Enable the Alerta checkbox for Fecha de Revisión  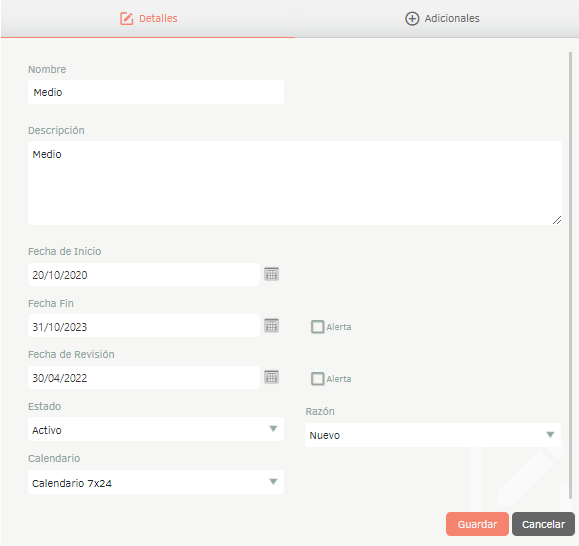pos(317,379)
